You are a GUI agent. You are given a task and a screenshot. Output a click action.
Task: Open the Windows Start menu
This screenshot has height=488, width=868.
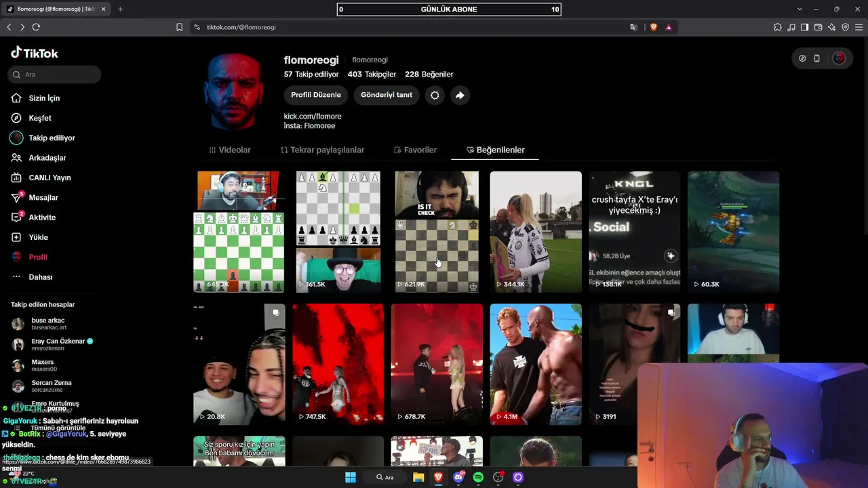(351, 477)
